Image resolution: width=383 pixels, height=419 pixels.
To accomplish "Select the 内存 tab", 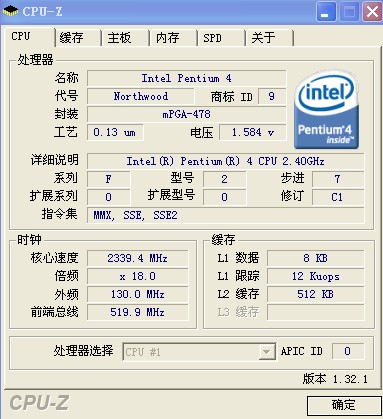I will tap(173, 38).
